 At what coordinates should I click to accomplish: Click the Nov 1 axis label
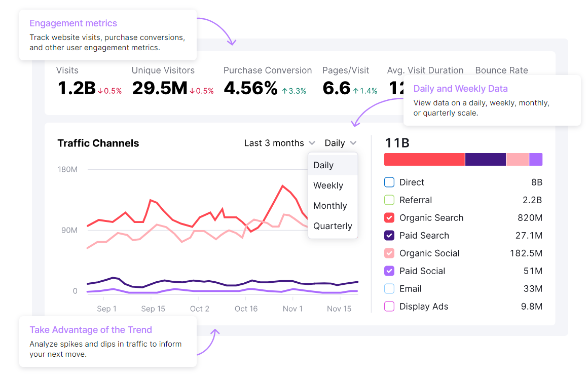292,309
